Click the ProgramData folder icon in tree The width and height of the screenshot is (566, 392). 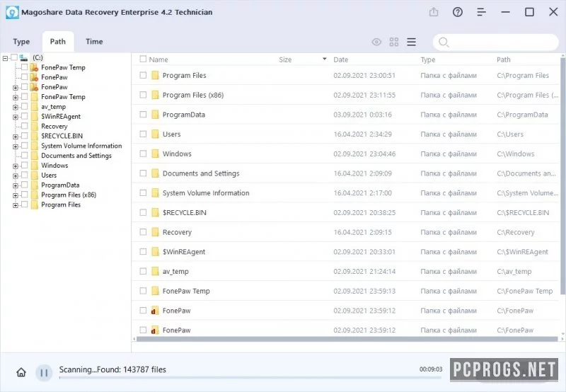(x=34, y=185)
